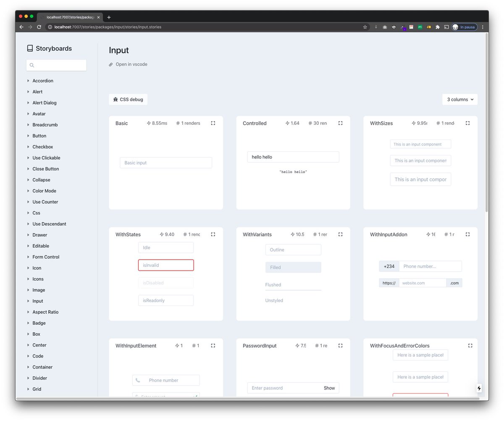Click the cast icon in browser toolbar
Image resolution: width=504 pixels, height=421 pixels.
pos(446,27)
